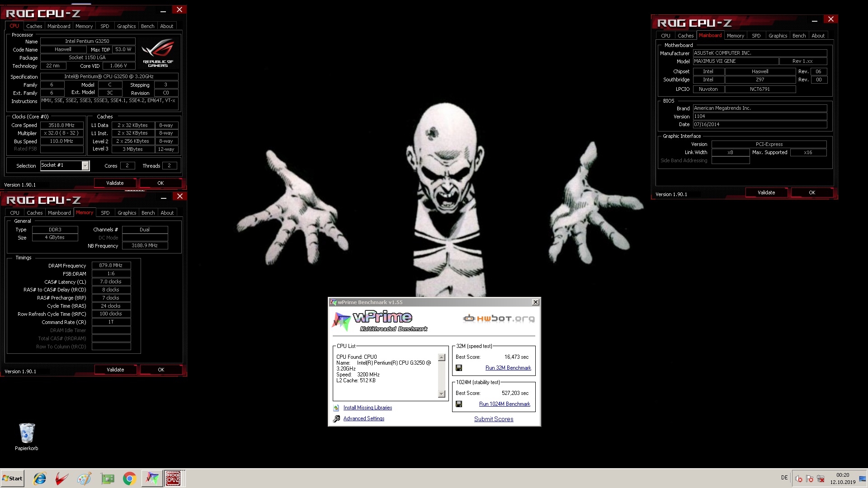Open About tab in top-left CPU-Z window

click(166, 26)
